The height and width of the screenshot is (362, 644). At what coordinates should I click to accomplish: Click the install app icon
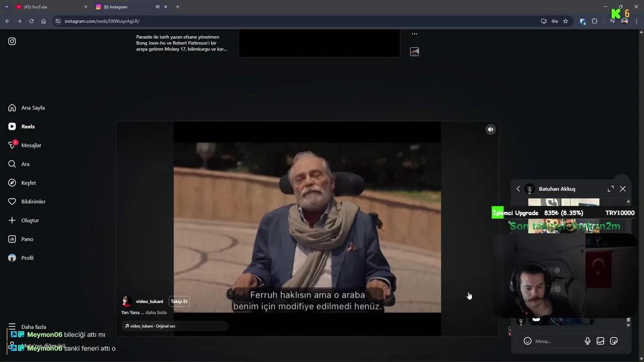click(x=544, y=21)
